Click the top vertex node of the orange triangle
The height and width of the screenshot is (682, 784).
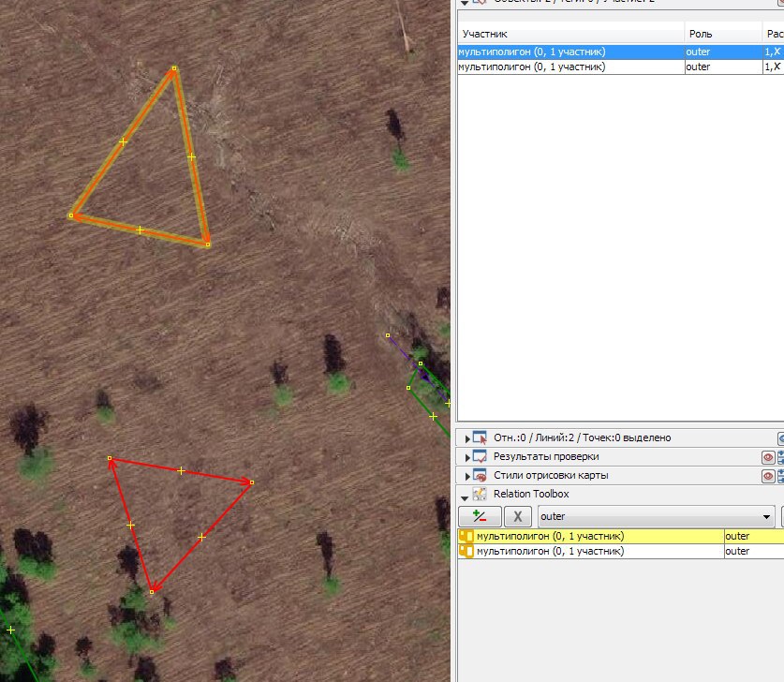(x=174, y=68)
